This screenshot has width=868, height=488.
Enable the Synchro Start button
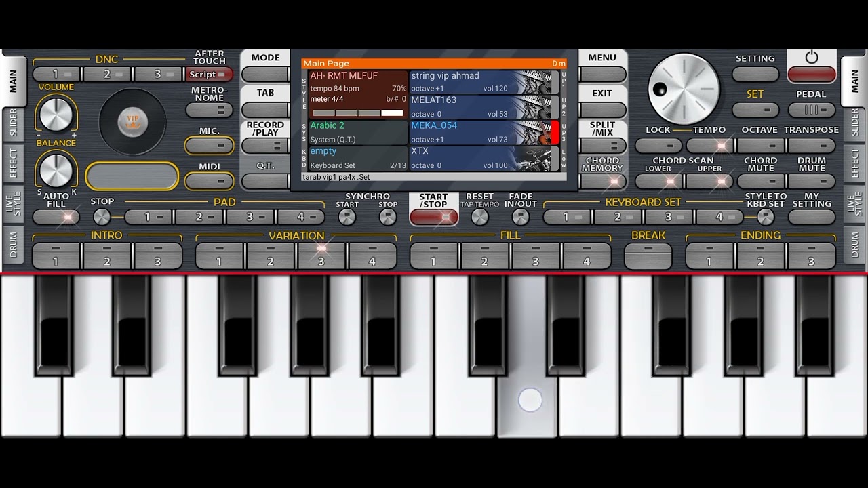click(347, 217)
